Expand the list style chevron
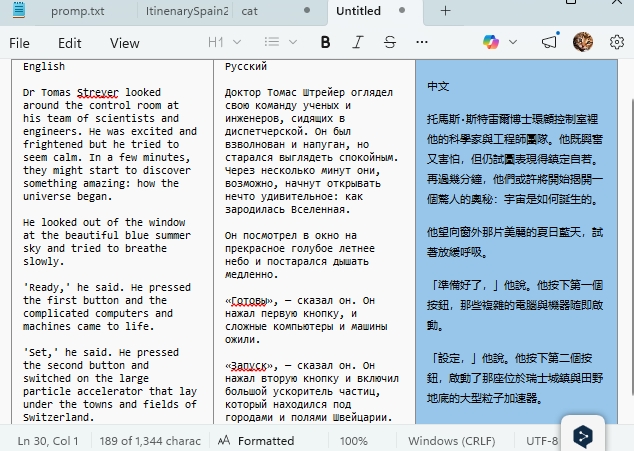 coord(293,42)
